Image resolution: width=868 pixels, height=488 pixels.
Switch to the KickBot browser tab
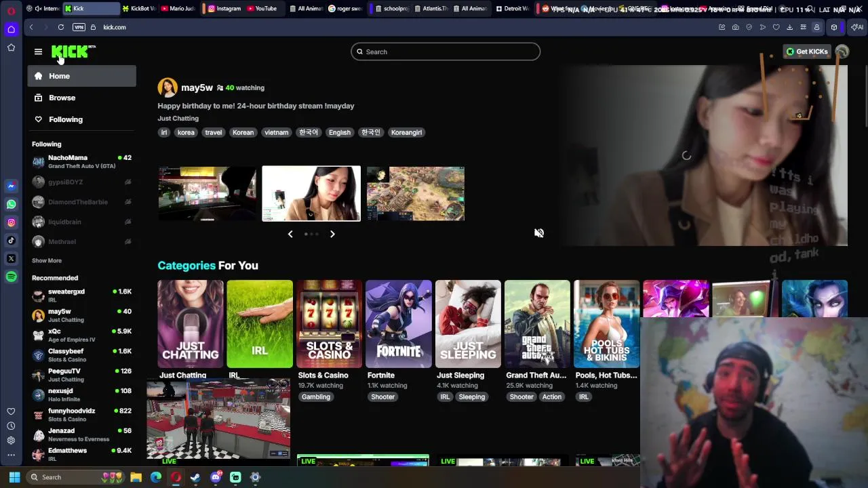point(139,9)
